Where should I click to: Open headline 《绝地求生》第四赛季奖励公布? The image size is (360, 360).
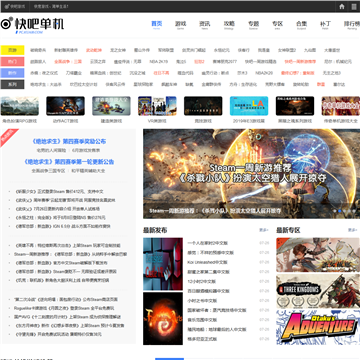click(x=69, y=142)
